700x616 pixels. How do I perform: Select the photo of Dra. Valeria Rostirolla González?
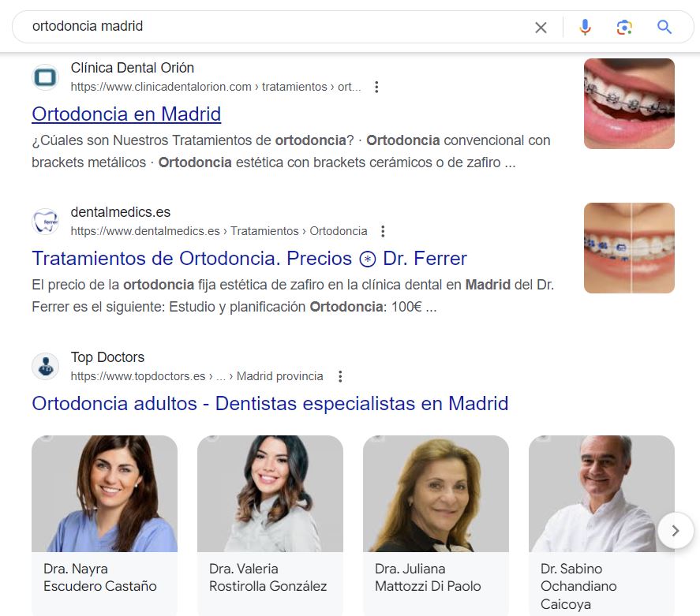tap(270, 494)
